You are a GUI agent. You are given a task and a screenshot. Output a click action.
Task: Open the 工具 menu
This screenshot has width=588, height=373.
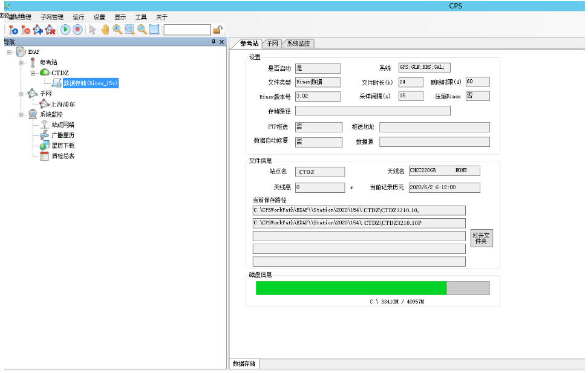click(x=141, y=18)
